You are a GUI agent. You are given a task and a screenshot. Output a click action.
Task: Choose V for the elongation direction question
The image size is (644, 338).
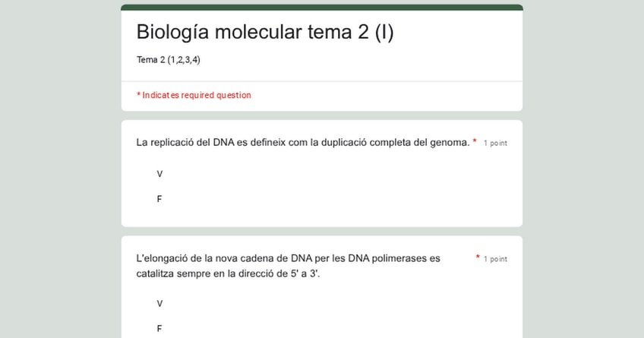coord(159,304)
